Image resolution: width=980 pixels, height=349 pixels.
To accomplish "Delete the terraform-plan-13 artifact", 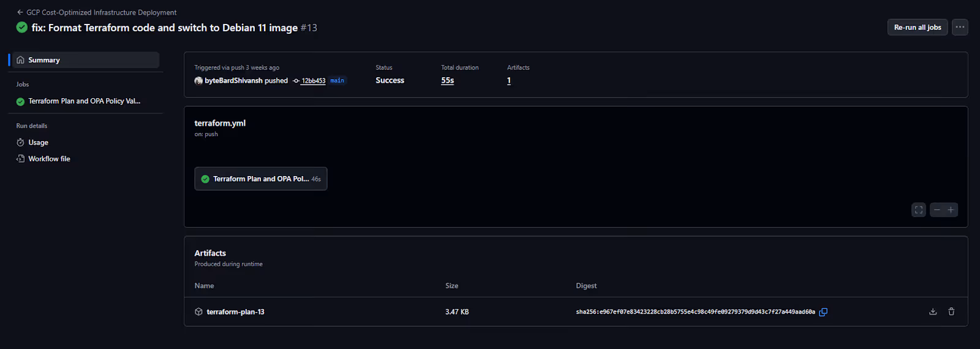I will point(951,312).
